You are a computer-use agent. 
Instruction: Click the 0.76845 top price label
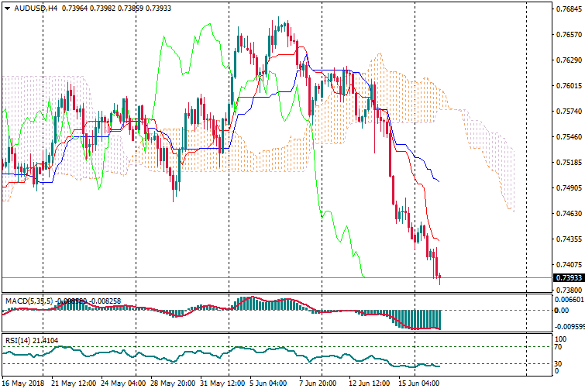click(x=568, y=9)
